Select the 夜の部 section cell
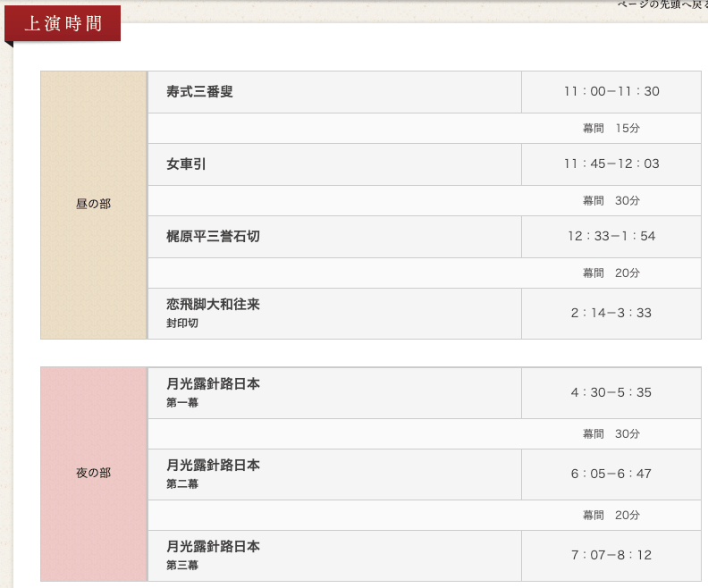The width and height of the screenshot is (708, 588). click(93, 474)
